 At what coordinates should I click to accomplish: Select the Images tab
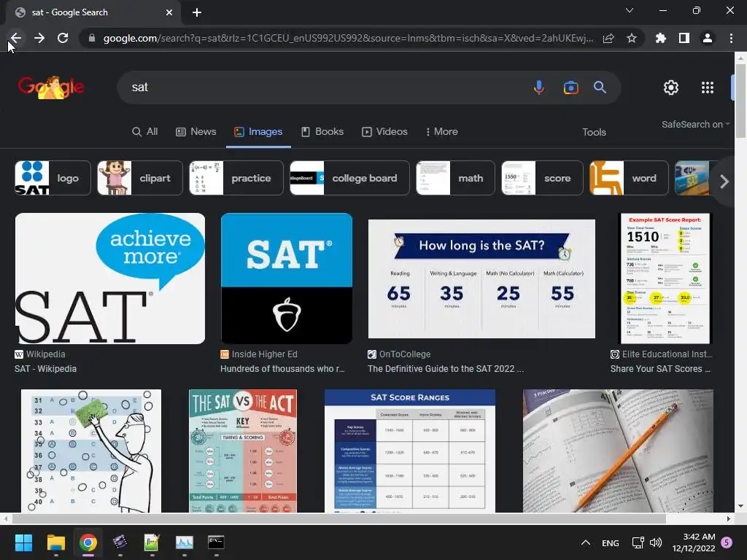(258, 132)
